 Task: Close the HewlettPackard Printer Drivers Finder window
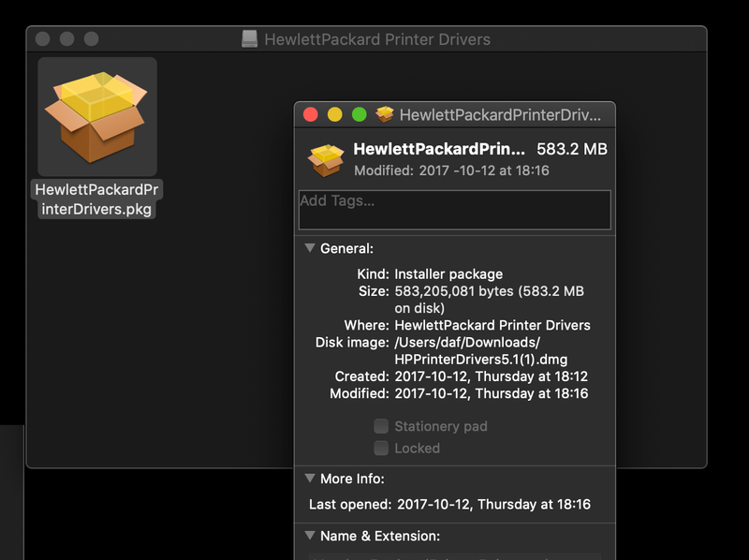(x=42, y=39)
